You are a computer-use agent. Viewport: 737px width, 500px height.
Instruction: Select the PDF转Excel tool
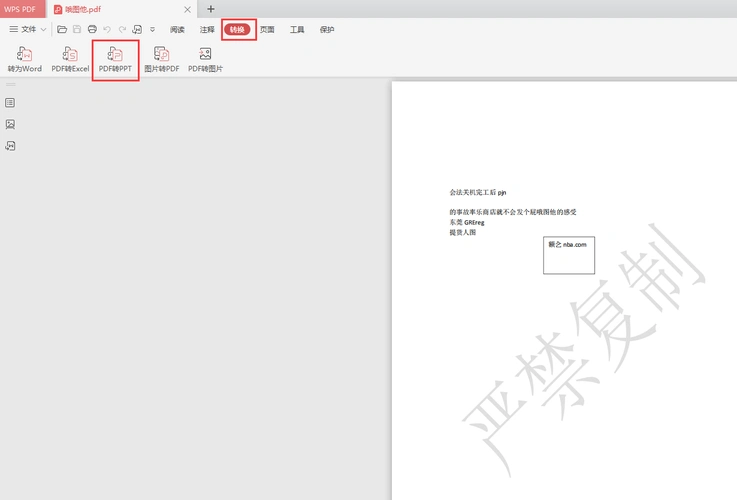70,60
